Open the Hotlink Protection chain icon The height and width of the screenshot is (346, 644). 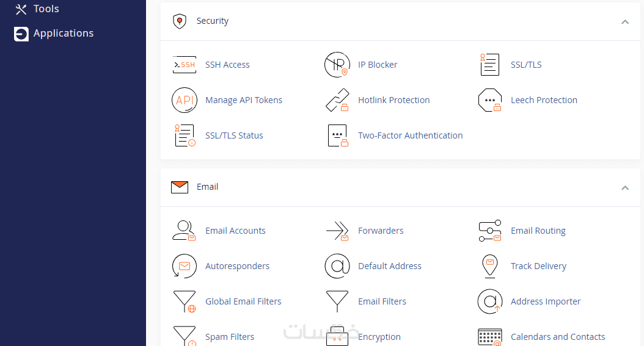pos(337,100)
